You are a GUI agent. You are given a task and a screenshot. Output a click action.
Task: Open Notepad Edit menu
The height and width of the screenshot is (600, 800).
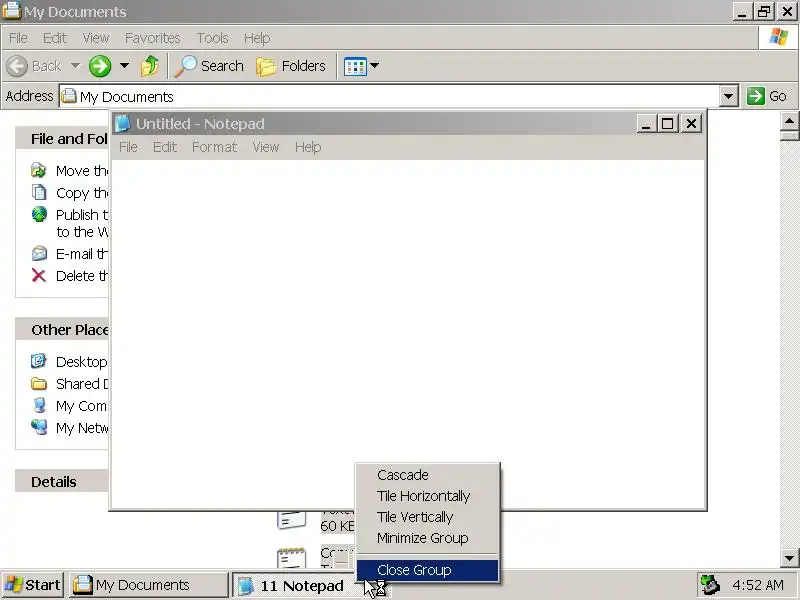click(x=165, y=147)
